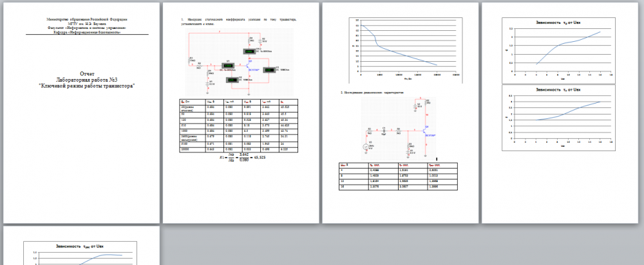The image size is (644, 265).
Task: Click the chart title on the fifth page
Action: (x=80, y=246)
